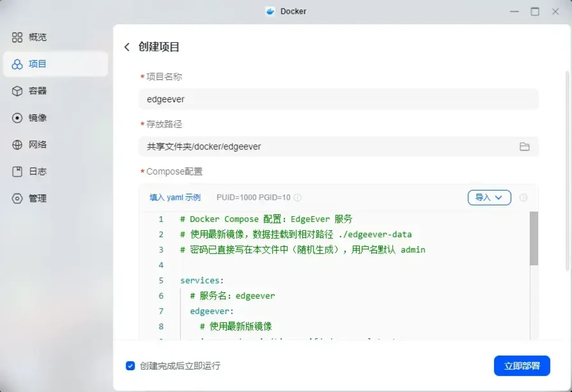This screenshot has height=392, width=572.
Task: Click the page's outer vertical scrollbar
Action: (567, 171)
